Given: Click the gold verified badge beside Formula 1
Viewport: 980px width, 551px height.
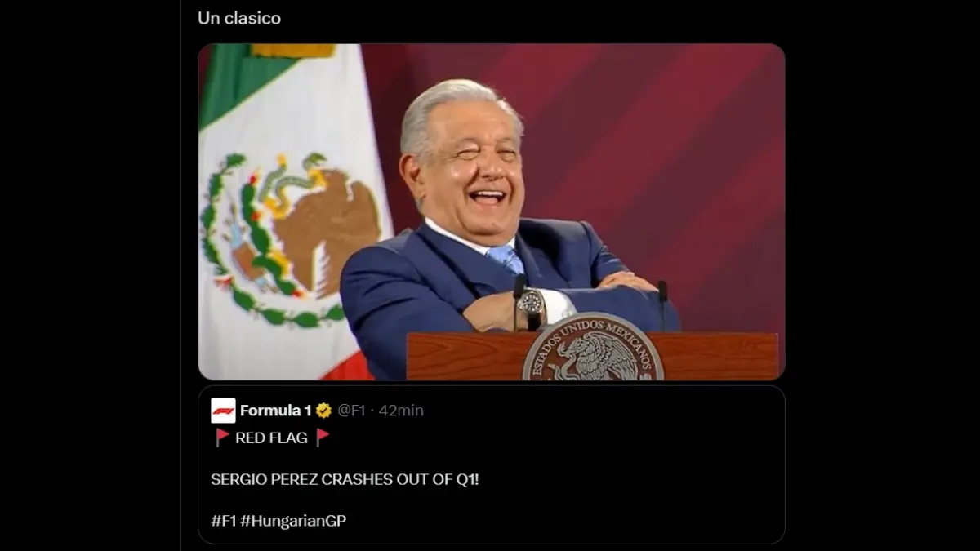Looking at the screenshot, I should pos(323,411).
